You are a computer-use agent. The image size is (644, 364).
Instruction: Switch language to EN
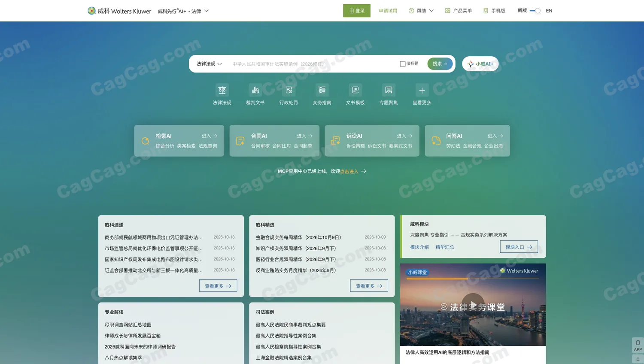coord(549,11)
